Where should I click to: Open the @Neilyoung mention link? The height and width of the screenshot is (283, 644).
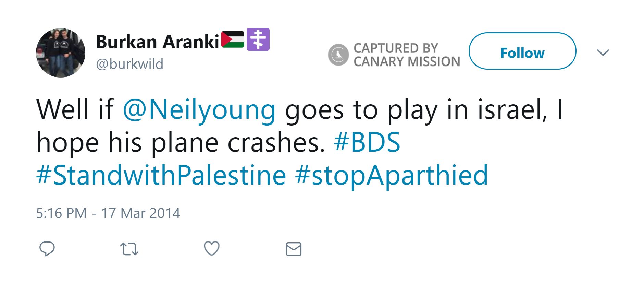(x=199, y=110)
